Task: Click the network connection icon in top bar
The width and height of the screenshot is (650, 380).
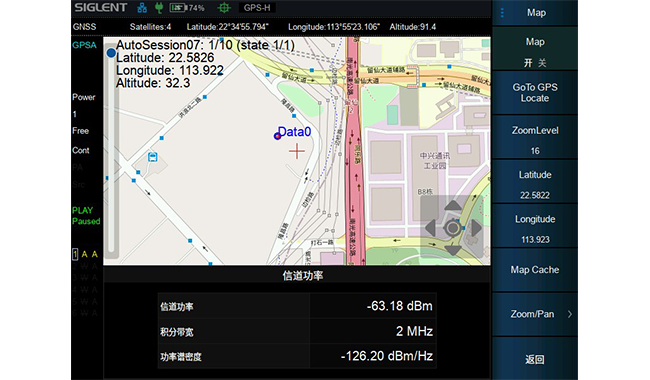Action: 142,7
